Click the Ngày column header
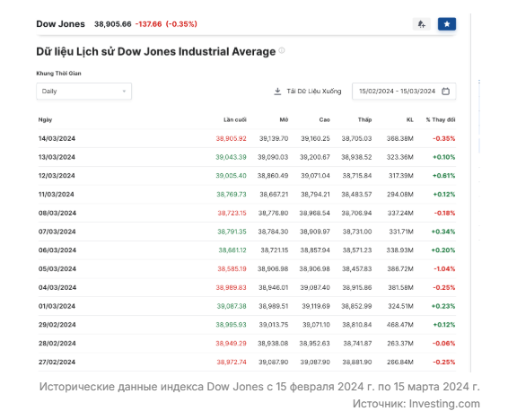Viewport: 508px width, 420px height. (x=46, y=120)
